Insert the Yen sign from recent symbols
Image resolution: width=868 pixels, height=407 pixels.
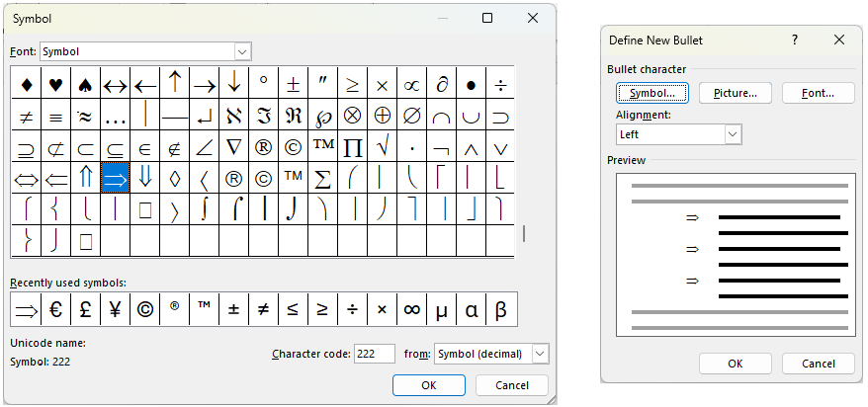pos(115,309)
